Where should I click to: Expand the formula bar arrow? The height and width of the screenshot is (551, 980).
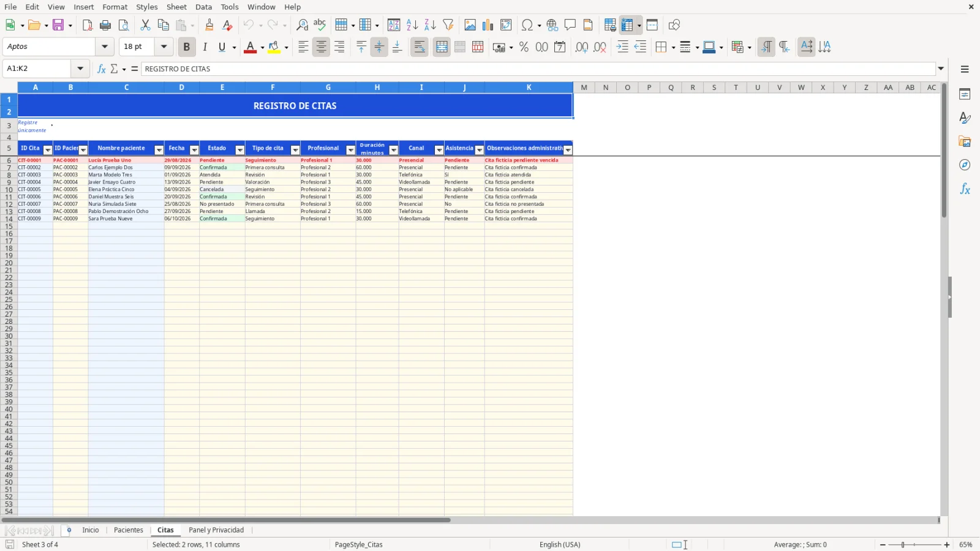pyautogui.click(x=941, y=69)
